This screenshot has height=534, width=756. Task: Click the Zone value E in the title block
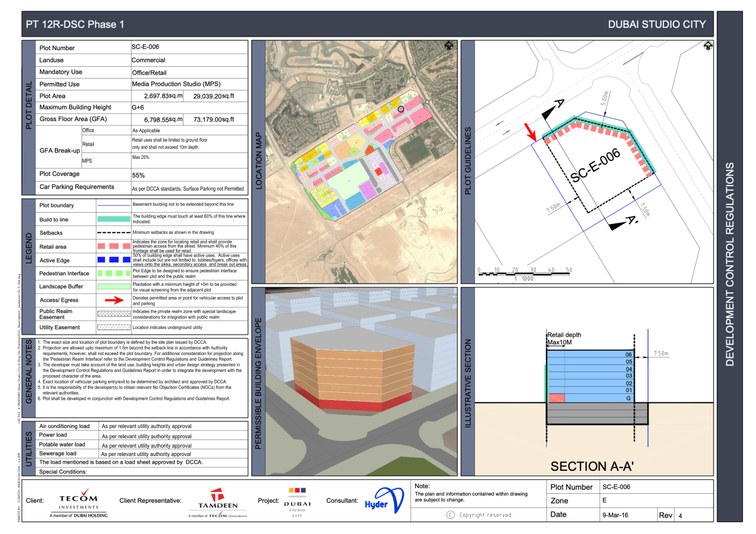(x=605, y=501)
